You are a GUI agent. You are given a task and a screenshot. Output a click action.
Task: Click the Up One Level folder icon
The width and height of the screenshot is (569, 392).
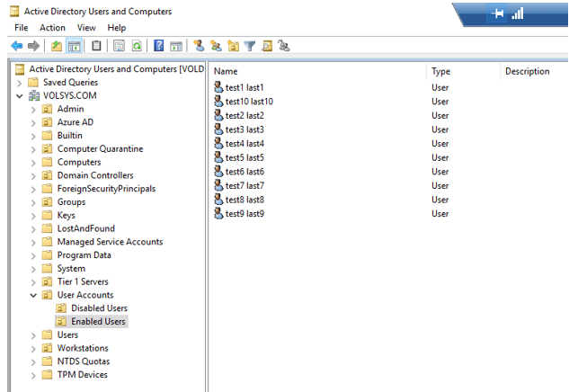pos(57,45)
